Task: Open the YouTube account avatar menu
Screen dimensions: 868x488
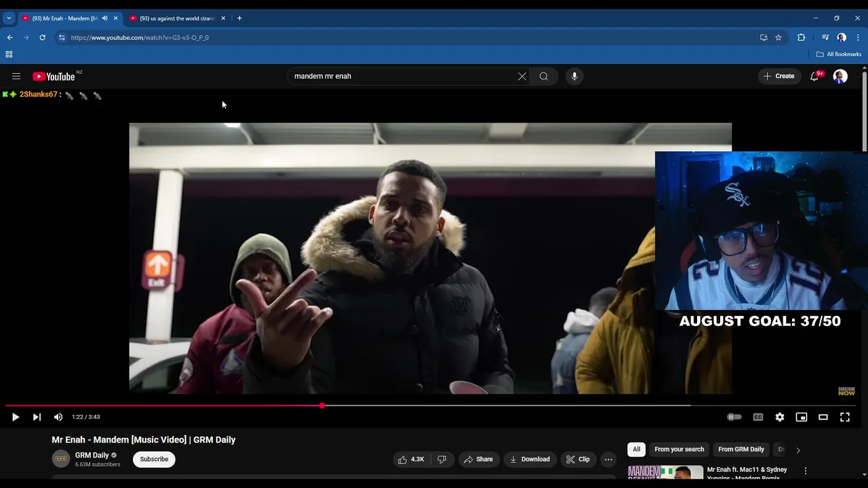Action: pos(840,77)
